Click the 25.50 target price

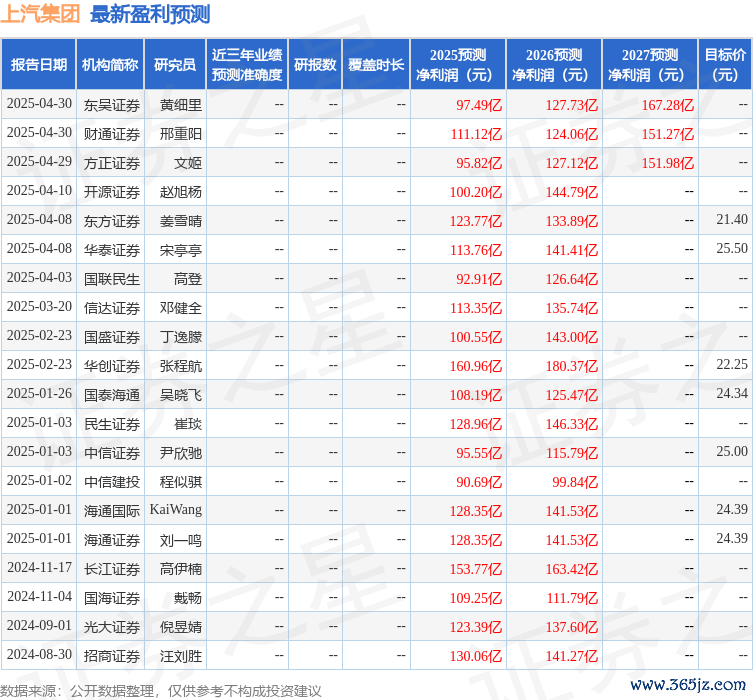(x=732, y=248)
